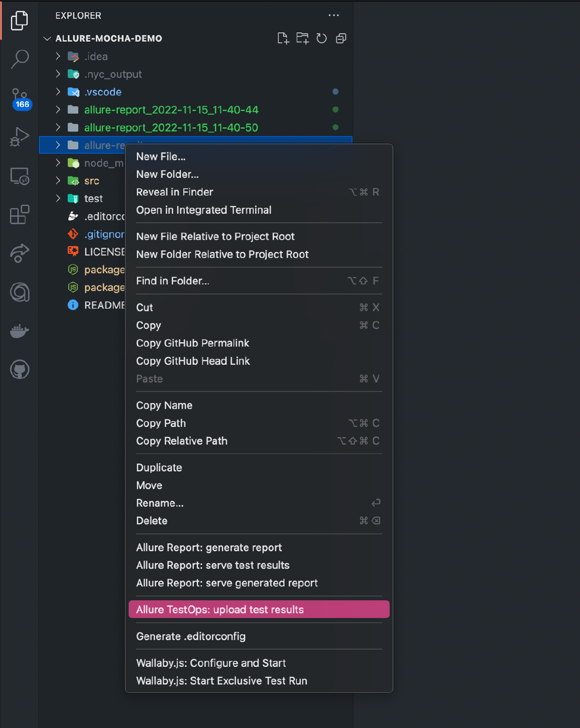Open the Docker extension view

pyautogui.click(x=19, y=332)
